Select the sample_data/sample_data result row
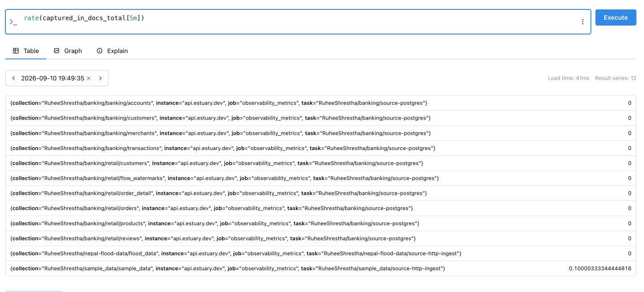The width and height of the screenshot is (644, 292). (x=321, y=268)
